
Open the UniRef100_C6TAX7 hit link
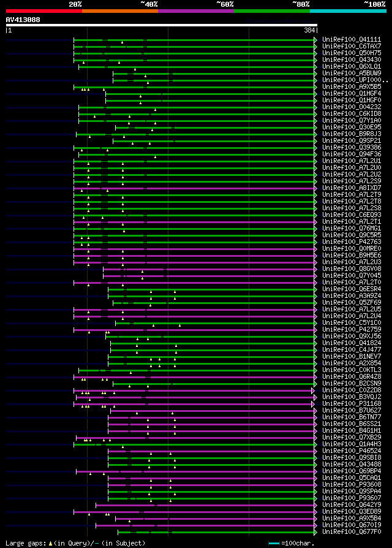tap(352, 46)
